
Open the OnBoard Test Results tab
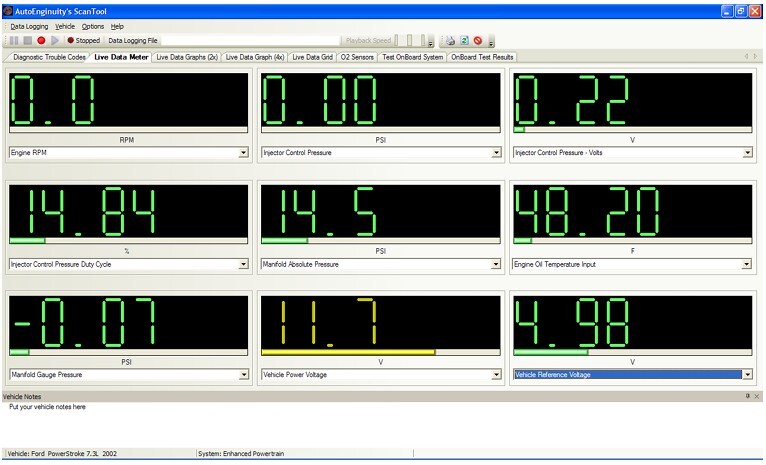click(x=482, y=57)
